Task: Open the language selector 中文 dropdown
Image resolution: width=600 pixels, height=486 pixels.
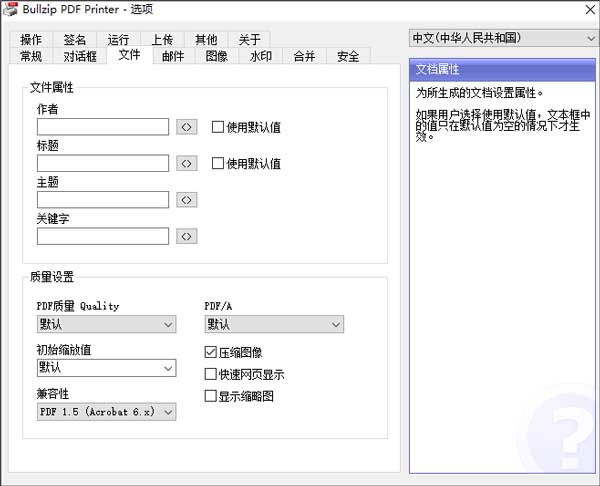Action: 503,38
